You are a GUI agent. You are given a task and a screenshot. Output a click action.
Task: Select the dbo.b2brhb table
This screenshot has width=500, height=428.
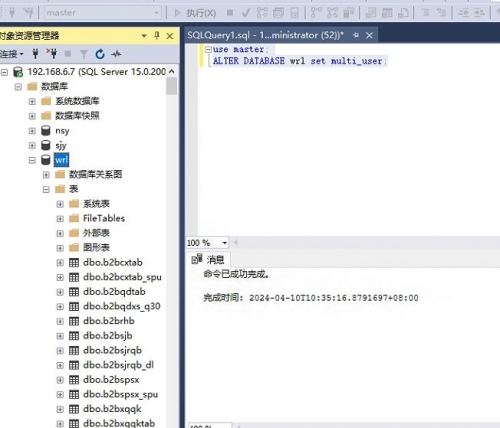(109, 321)
